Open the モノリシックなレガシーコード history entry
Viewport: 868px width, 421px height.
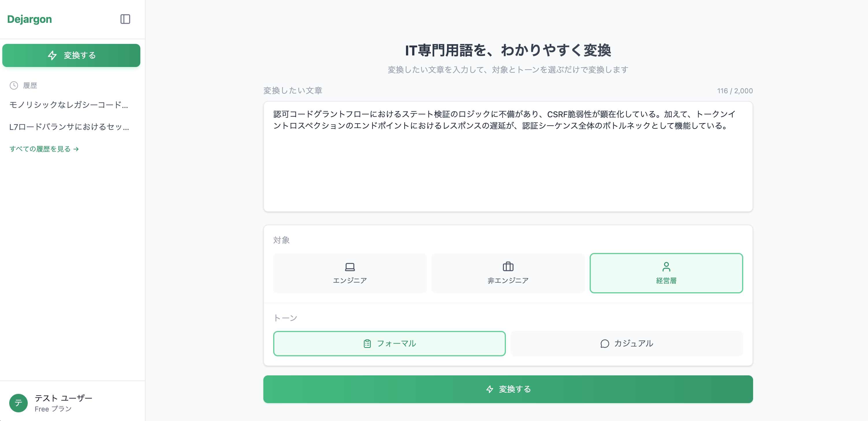69,105
